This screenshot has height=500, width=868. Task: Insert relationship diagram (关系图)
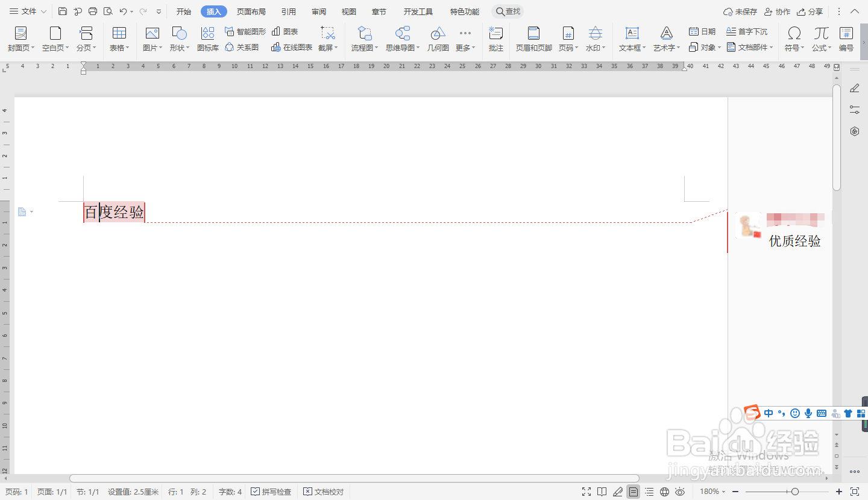click(242, 47)
